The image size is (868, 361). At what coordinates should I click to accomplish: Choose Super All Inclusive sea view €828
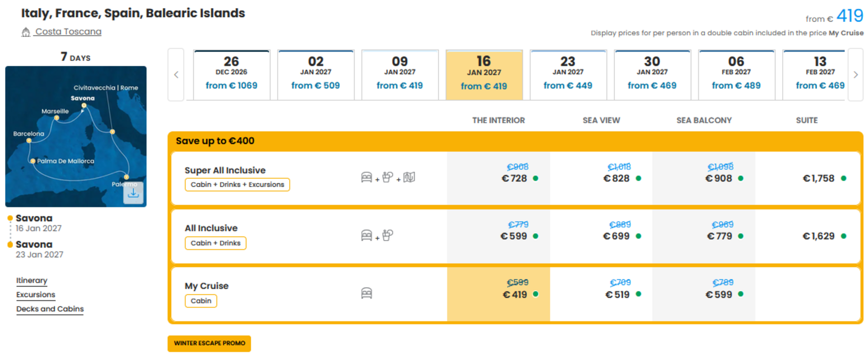tap(617, 178)
